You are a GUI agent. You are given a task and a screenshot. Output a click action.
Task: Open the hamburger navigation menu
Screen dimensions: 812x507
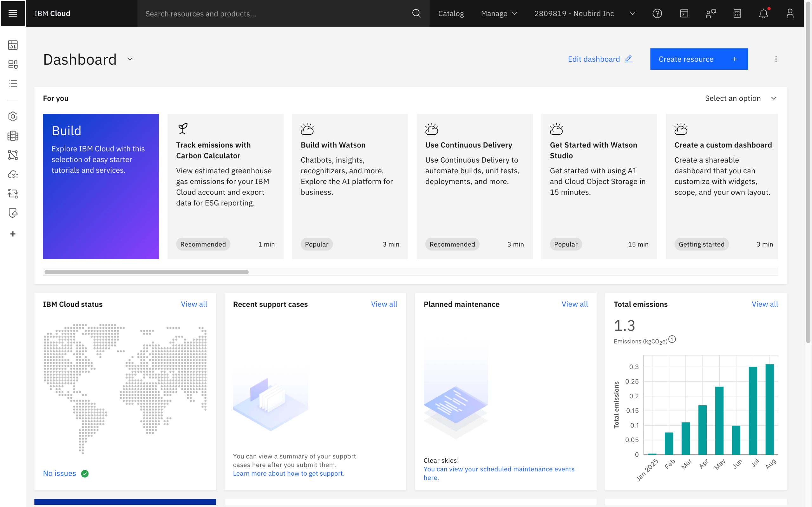(x=13, y=13)
